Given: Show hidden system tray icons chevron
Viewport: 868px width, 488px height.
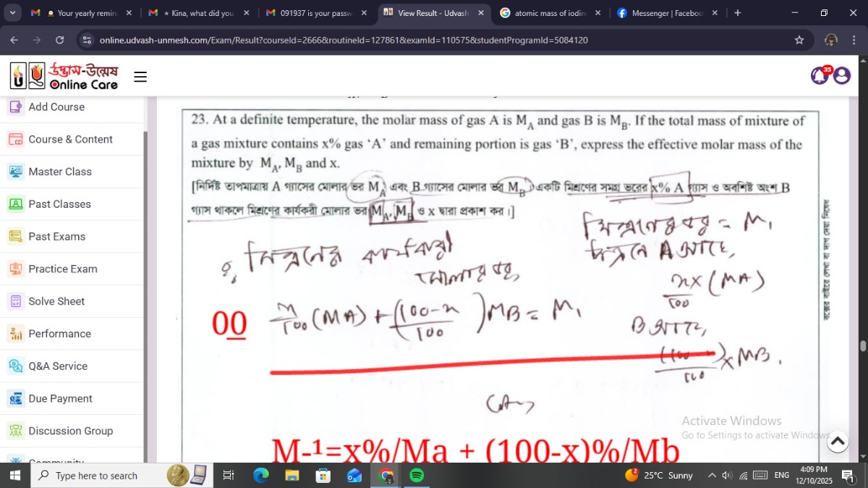Looking at the screenshot, I should coord(712,476).
